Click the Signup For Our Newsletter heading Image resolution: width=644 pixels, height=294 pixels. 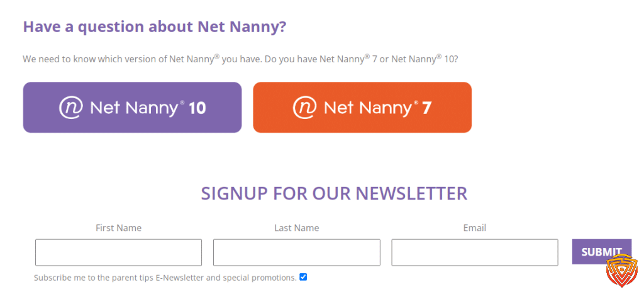pyautogui.click(x=334, y=193)
